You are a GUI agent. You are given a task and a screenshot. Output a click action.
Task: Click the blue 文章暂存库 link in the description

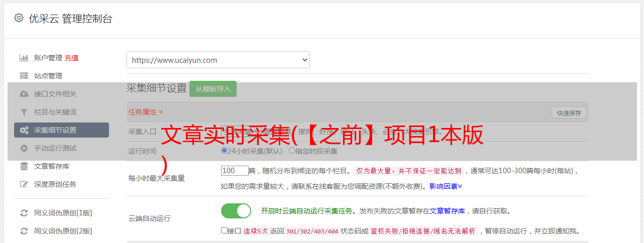pos(448,211)
